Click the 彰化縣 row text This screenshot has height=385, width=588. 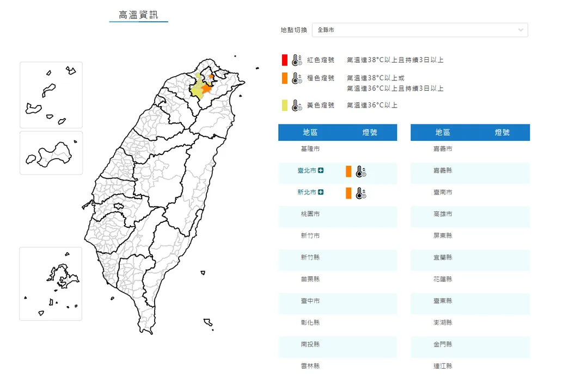(310, 322)
